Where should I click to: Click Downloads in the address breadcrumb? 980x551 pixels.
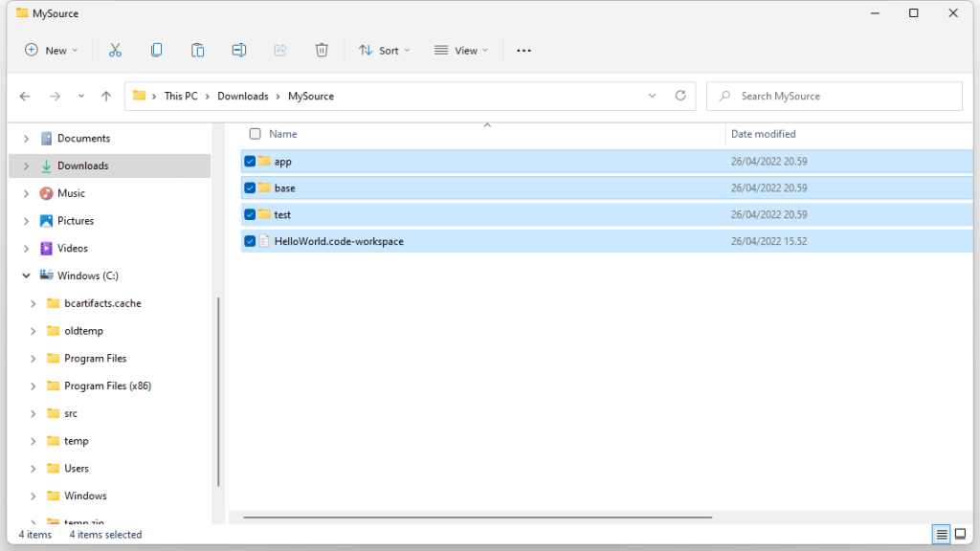point(243,96)
